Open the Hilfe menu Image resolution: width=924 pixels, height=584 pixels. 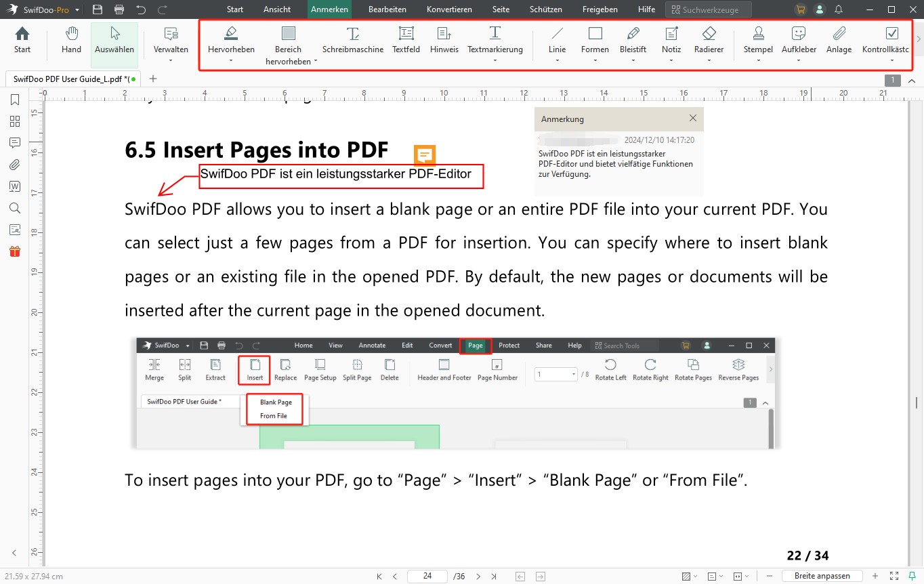[x=646, y=9]
